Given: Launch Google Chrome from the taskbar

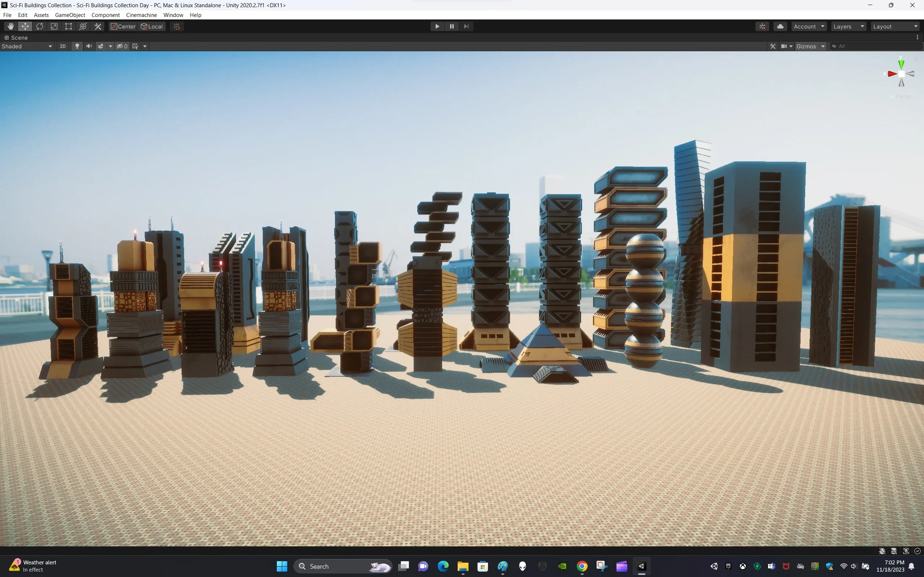Looking at the screenshot, I should (582, 566).
